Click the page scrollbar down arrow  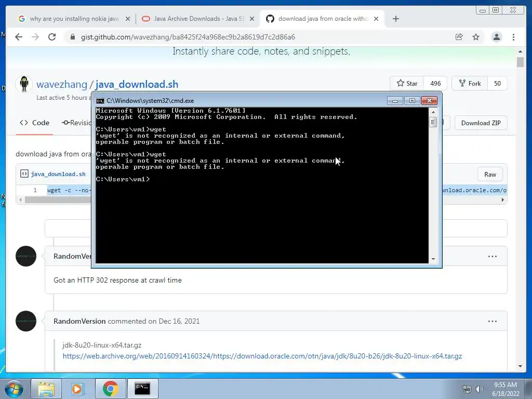click(x=520, y=366)
